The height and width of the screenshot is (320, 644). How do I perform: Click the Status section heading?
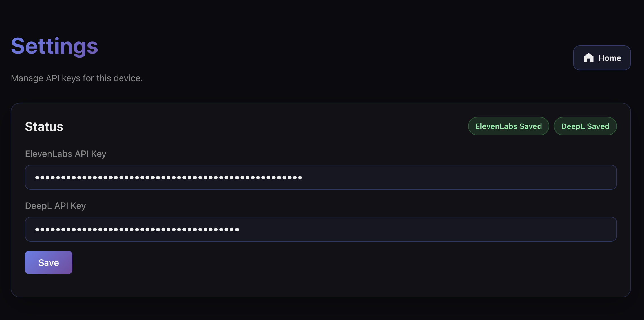(x=44, y=126)
